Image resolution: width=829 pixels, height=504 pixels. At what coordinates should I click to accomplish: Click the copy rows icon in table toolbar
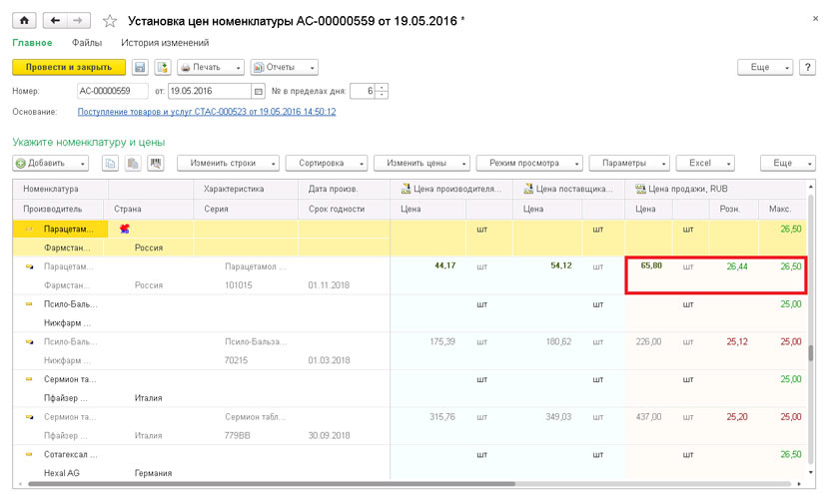click(x=110, y=163)
